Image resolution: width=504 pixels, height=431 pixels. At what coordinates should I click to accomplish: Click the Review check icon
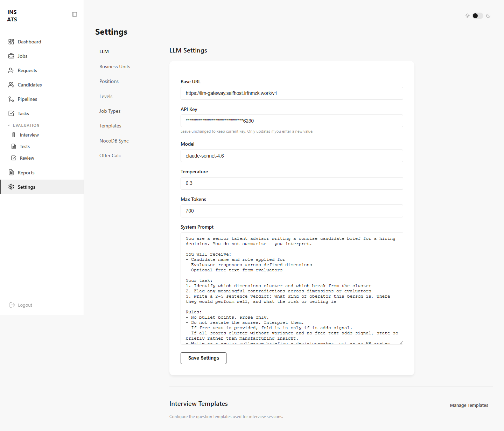14,158
